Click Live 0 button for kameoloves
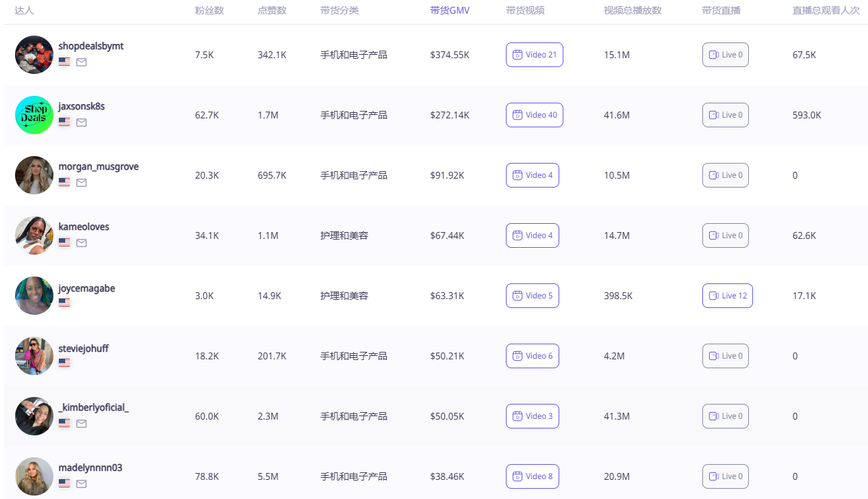868x499 pixels. tap(725, 235)
